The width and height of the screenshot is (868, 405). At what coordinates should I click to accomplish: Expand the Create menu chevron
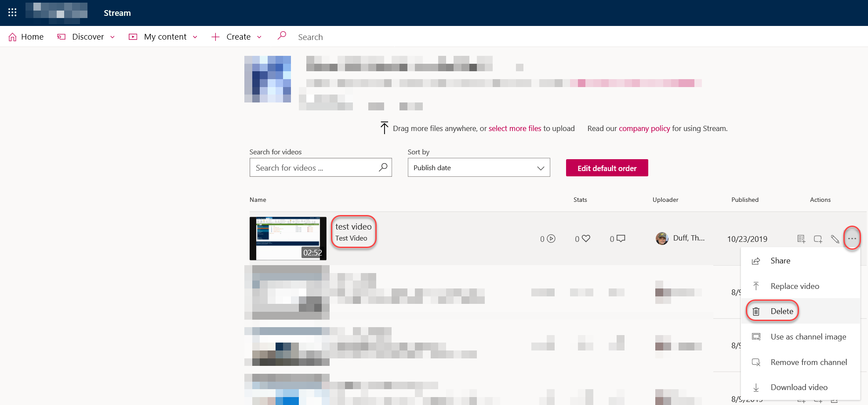(259, 37)
